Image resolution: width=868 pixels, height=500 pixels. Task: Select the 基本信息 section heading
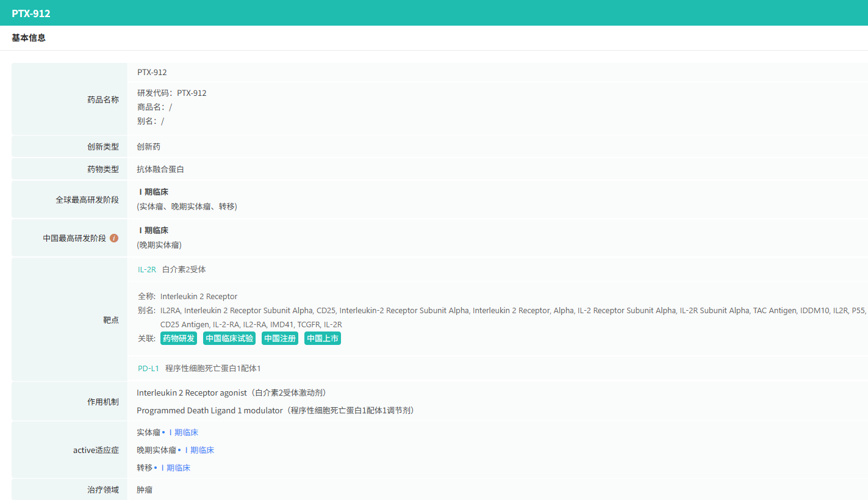click(x=29, y=38)
